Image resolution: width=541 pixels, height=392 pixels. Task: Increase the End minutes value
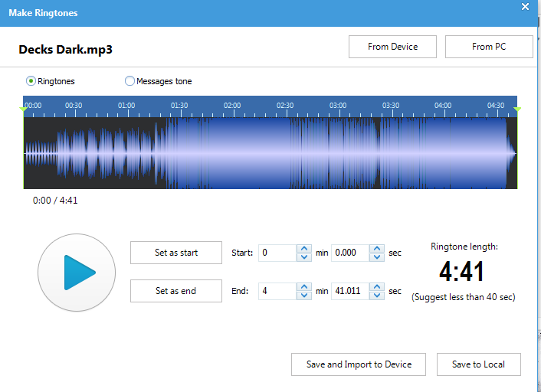(x=304, y=287)
